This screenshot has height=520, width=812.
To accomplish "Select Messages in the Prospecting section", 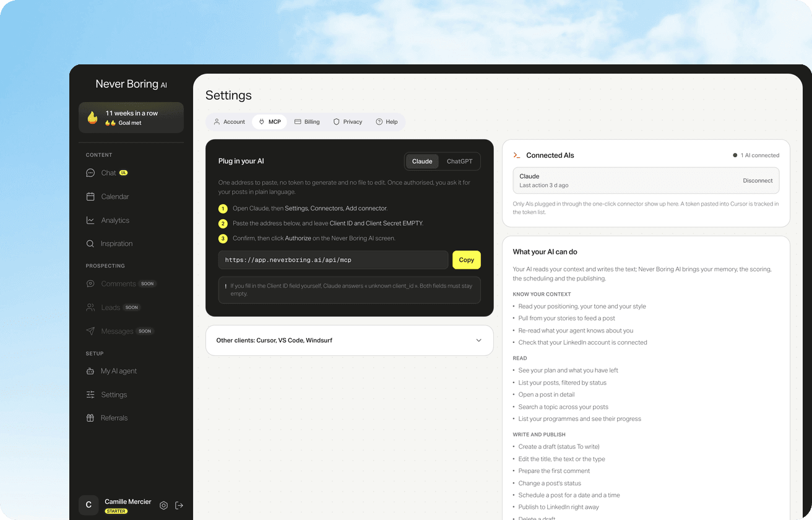I will point(119,331).
